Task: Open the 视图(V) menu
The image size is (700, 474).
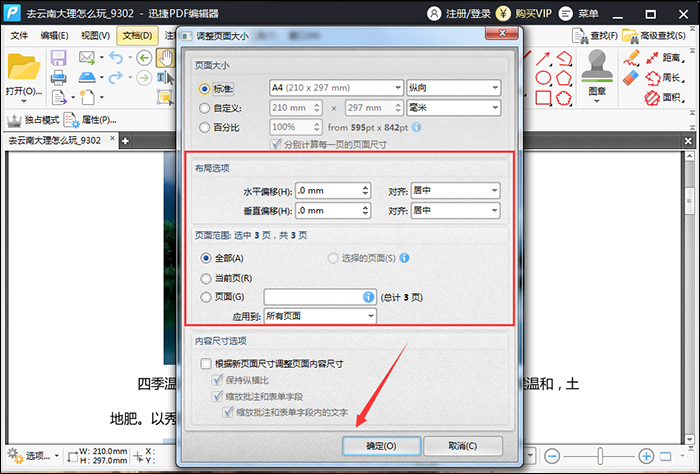Action: click(96, 35)
